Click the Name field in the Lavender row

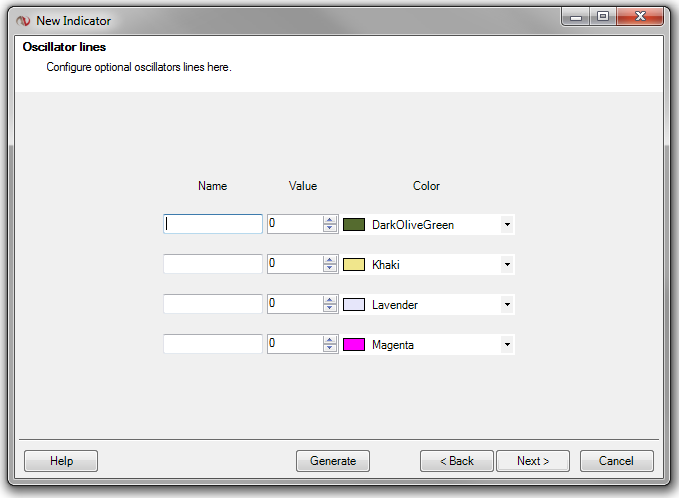(213, 304)
